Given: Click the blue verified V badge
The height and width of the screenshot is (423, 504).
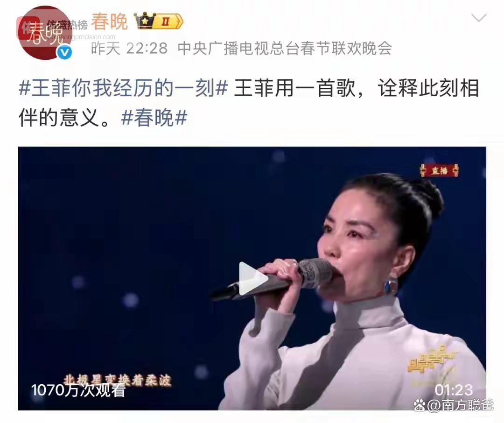Looking at the screenshot, I should pyautogui.click(x=64, y=52).
